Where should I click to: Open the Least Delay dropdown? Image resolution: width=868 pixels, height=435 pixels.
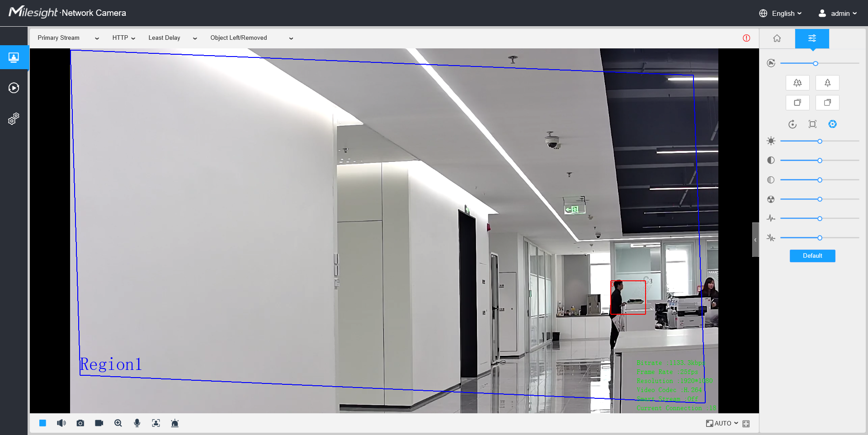click(x=173, y=38)
